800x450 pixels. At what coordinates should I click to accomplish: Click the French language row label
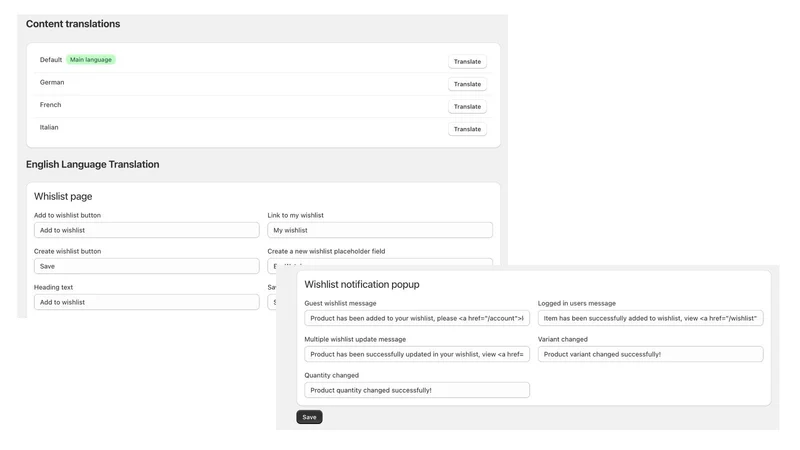(x=51, y=105)
